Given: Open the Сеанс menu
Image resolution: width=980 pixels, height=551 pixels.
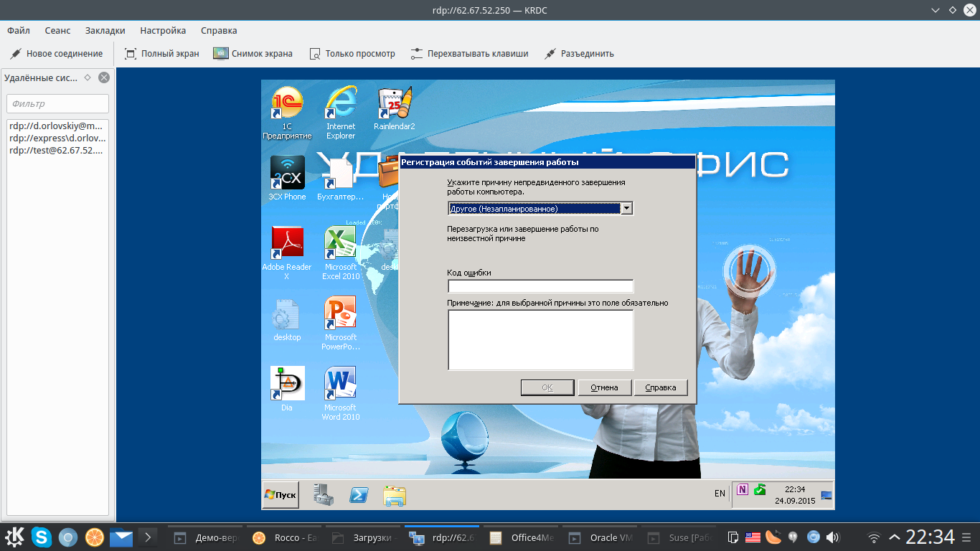Looking at the screenshot, I should tap(57, 30).
